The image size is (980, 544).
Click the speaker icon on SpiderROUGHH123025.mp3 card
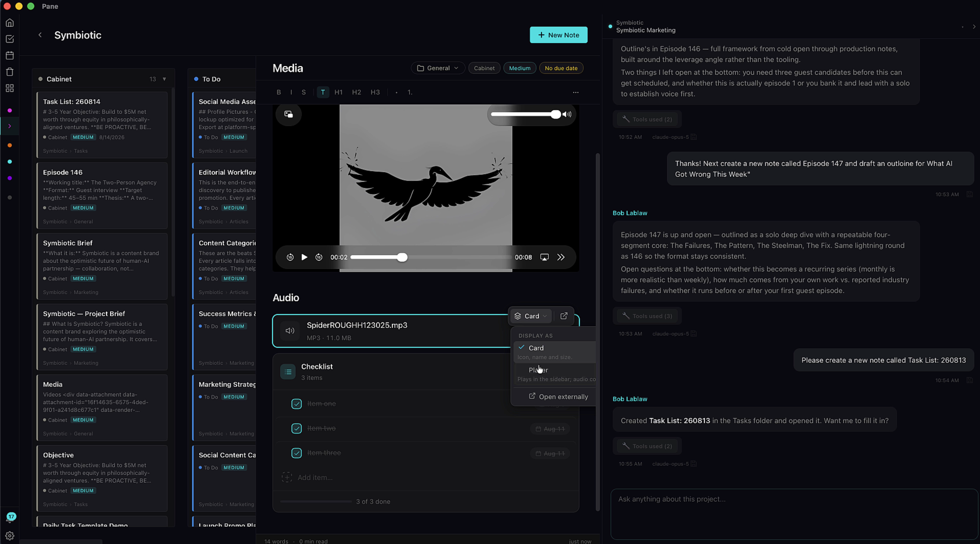pyautogui.click(x=290, y=331)
